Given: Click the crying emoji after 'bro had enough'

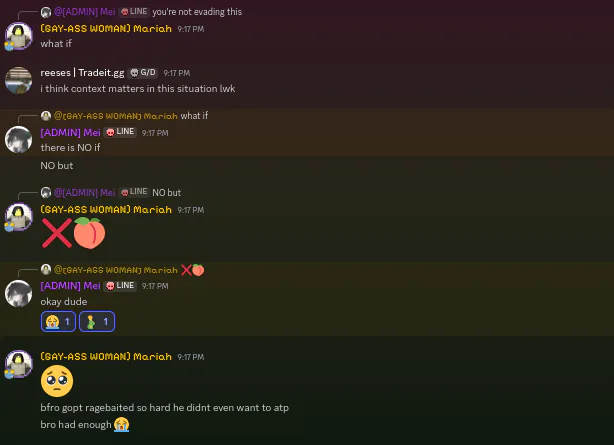Looking at the screenshot, I should tap(122, 425).
